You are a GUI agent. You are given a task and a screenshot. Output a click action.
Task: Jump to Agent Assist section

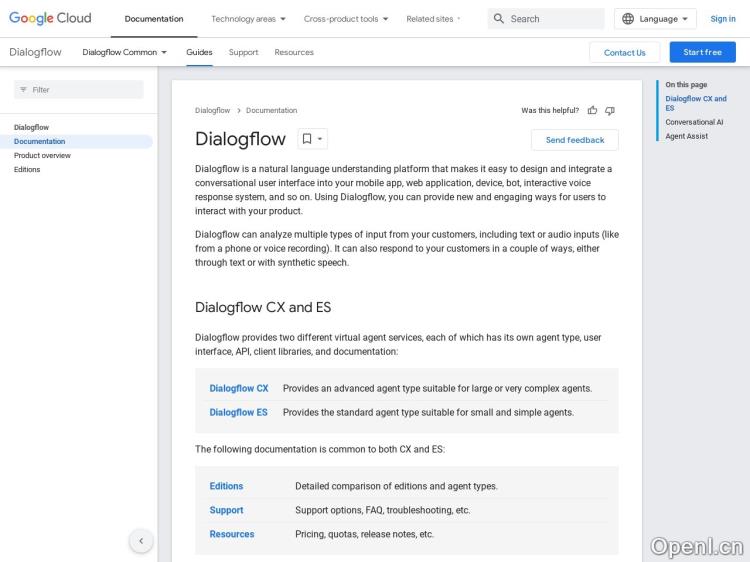[x=687, y=136]
